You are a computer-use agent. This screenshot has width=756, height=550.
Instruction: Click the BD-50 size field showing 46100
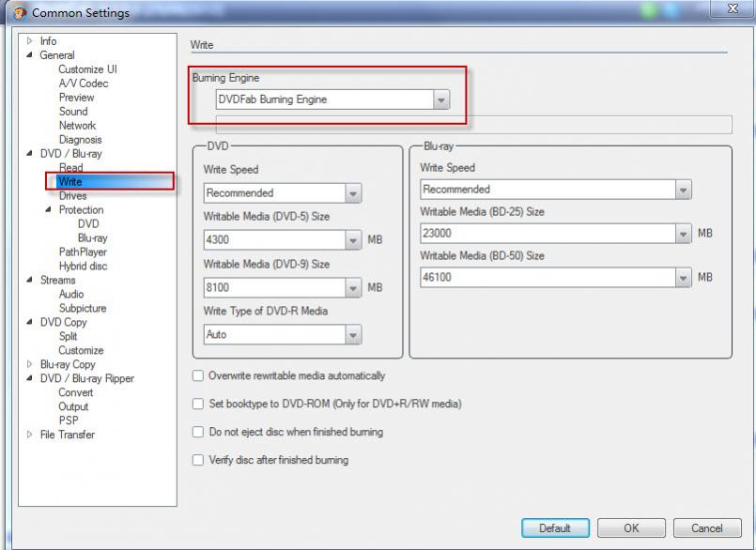point(548,278)
